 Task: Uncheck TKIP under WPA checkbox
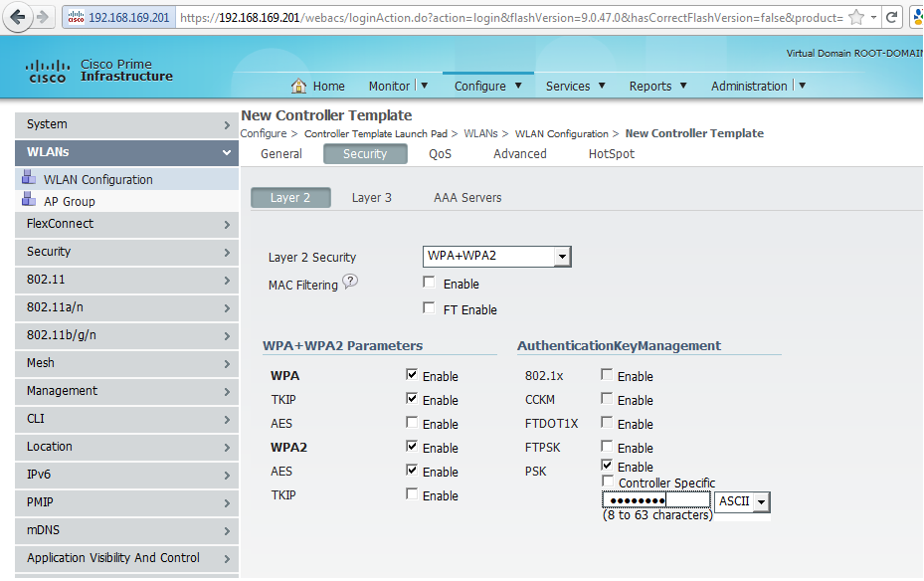[x=412, y=399]
